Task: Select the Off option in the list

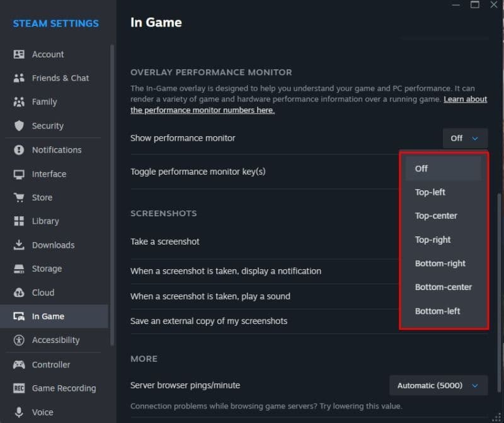Action: 421,168
